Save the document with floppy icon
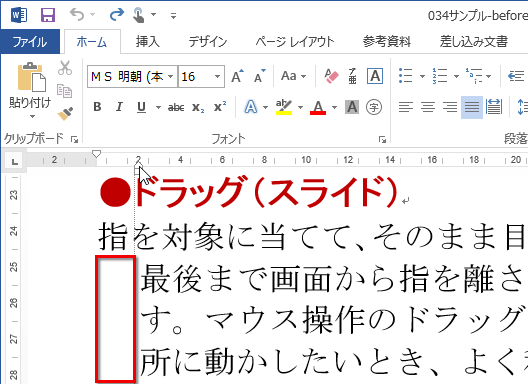 point(47,15)
